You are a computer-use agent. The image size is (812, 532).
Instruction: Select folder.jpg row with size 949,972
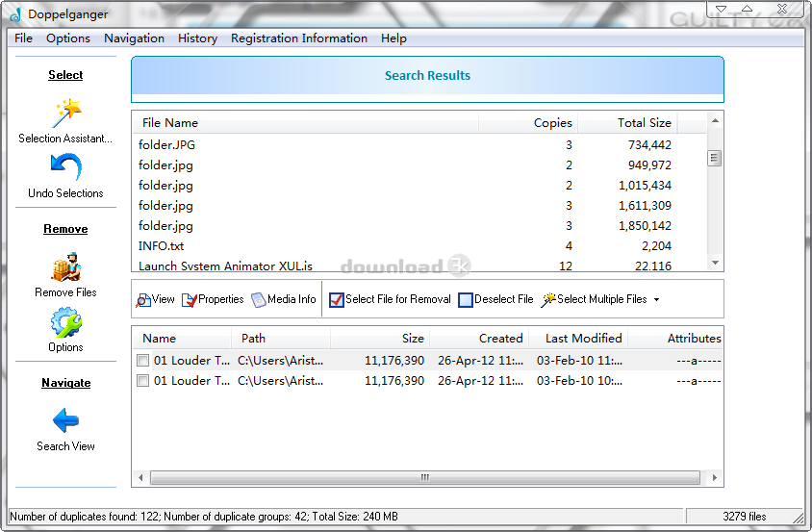[x=419, y=165]
